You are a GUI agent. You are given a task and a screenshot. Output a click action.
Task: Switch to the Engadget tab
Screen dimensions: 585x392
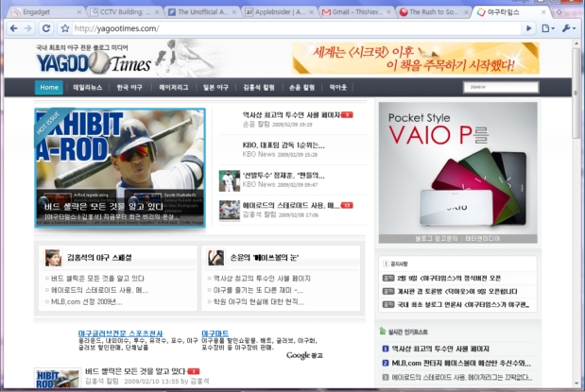[45, 12]
